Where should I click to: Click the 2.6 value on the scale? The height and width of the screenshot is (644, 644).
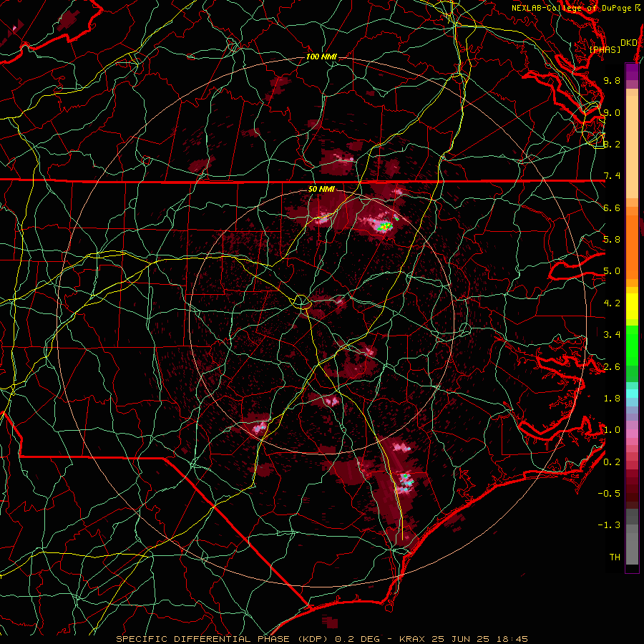point(612,367)
